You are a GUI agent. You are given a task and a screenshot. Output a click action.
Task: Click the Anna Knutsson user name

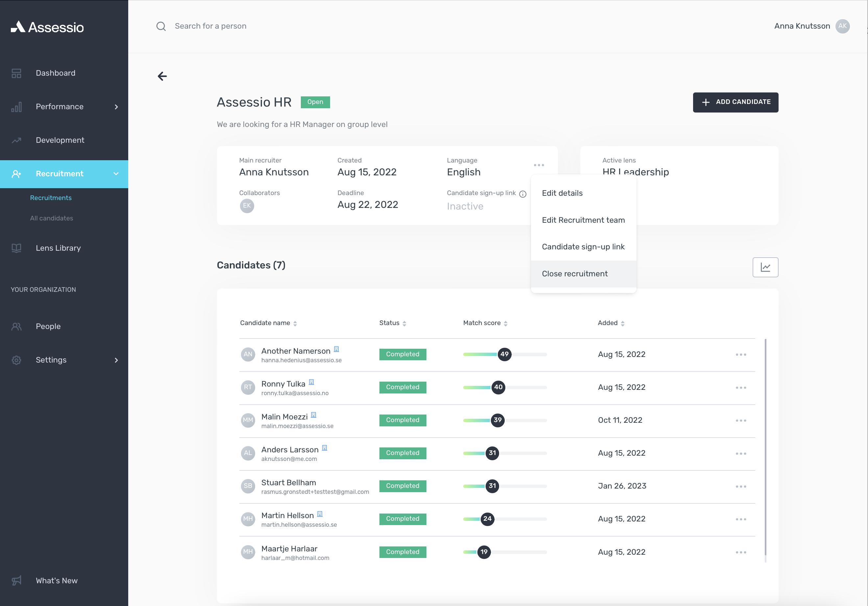802,26
